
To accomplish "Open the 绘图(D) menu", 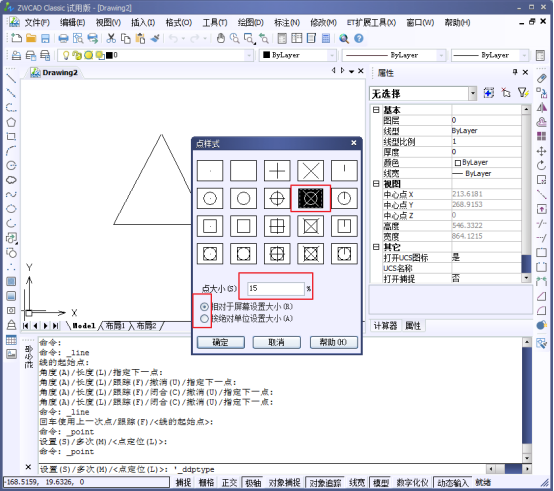I will pyautogui.click(x=251, y=23).
